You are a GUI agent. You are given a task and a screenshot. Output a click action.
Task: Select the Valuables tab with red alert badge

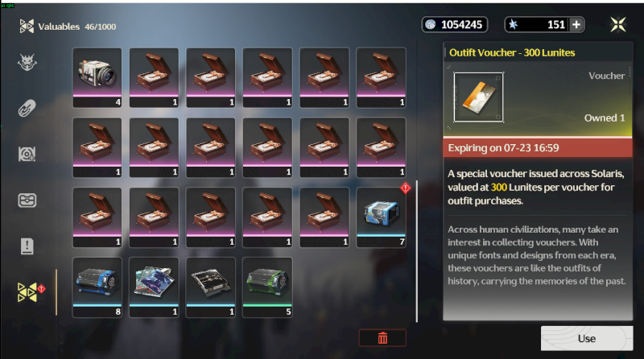click(x=29, y=292)
